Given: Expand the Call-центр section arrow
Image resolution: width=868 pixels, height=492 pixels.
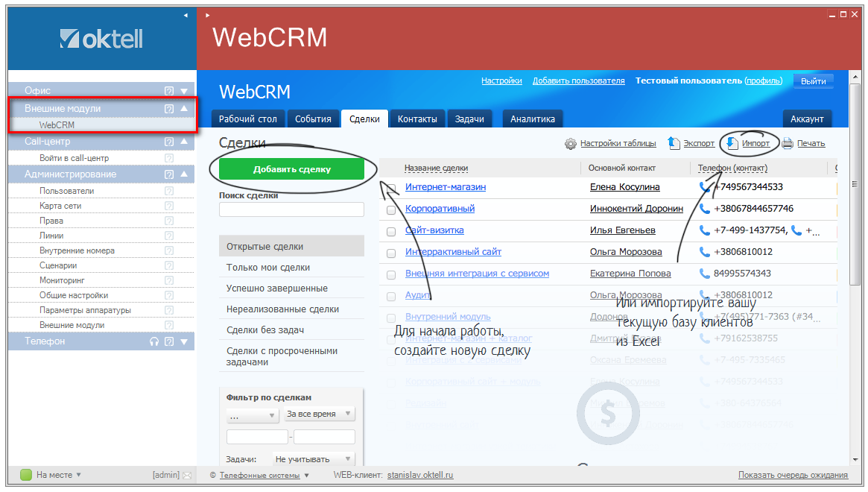Looking at the screenshot, I should point(184,142).
